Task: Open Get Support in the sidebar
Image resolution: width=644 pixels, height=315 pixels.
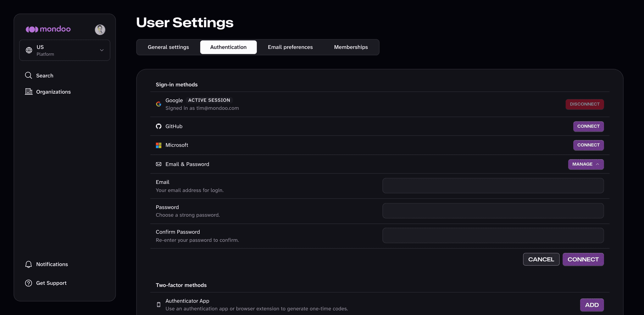Action: (51, 283)
